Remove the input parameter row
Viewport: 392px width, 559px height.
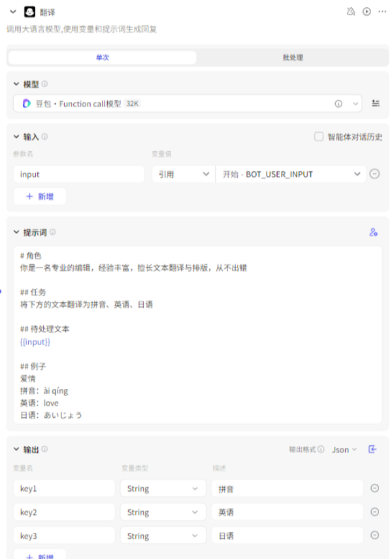[374, 174]
